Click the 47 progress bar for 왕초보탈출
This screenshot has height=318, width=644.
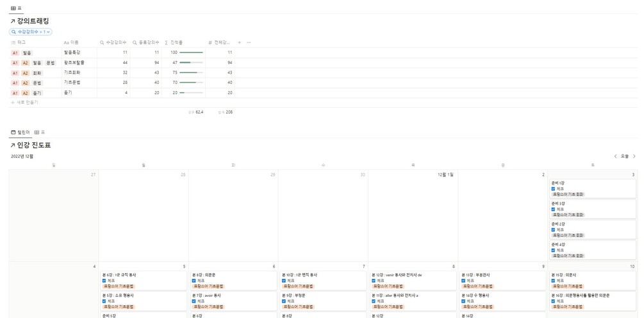(192, 62)
